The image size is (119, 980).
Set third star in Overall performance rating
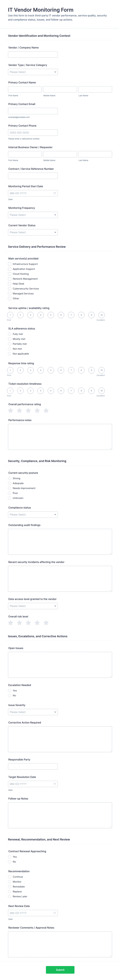click(x=28, y=410)
